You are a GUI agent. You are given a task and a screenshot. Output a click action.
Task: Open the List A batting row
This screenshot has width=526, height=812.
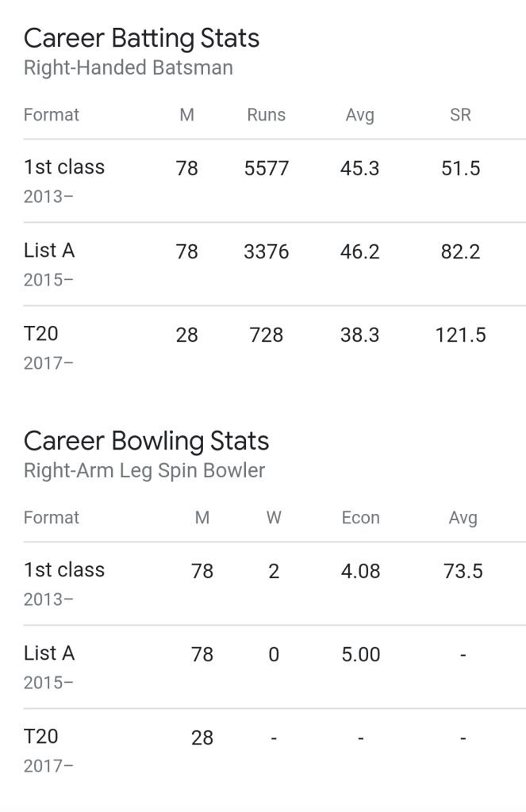(x=275, y=265)
